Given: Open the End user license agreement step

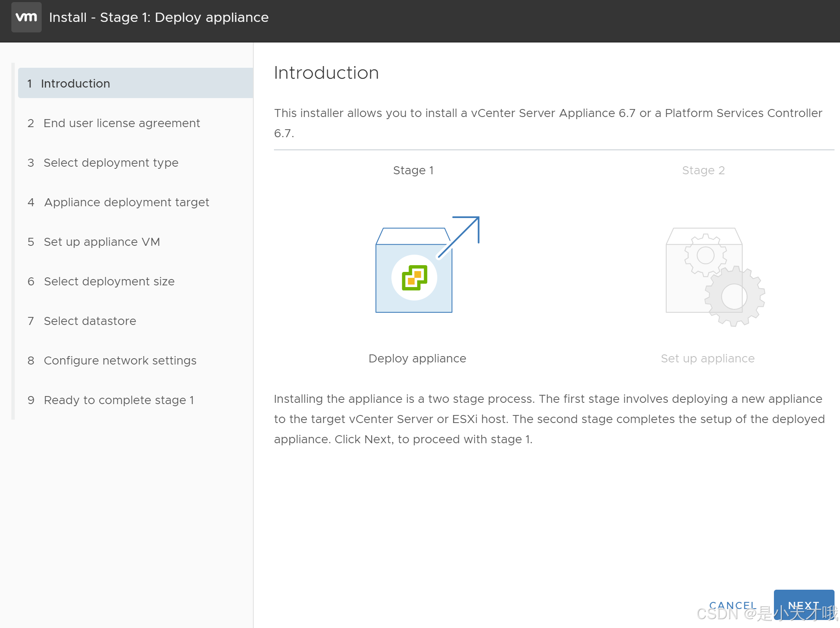Looking at the screenshot, I should pyautogui.click(x=122, y=123).
